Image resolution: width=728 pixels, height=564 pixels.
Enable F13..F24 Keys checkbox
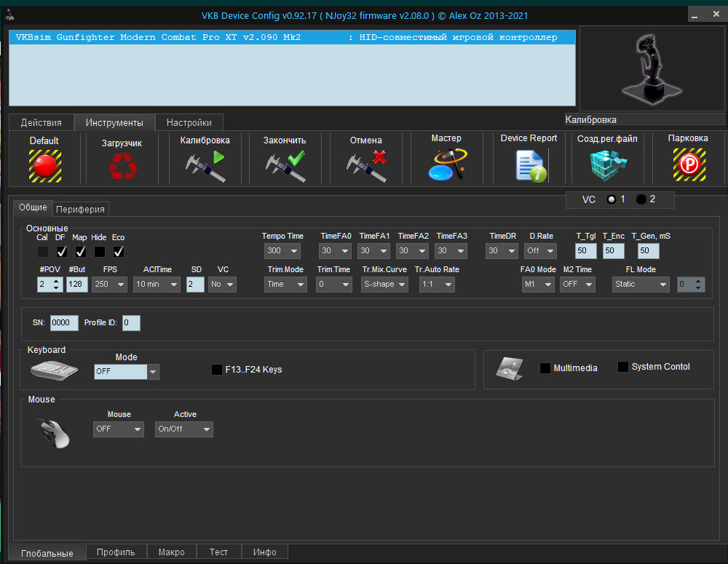tap(217, 370)
